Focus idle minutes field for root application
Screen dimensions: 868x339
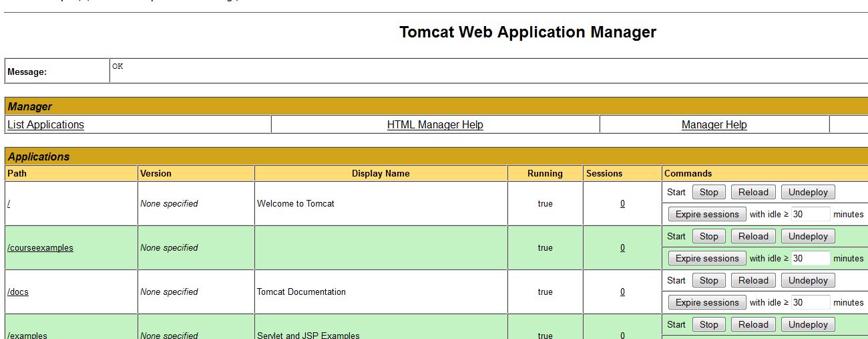coord(811,214)
